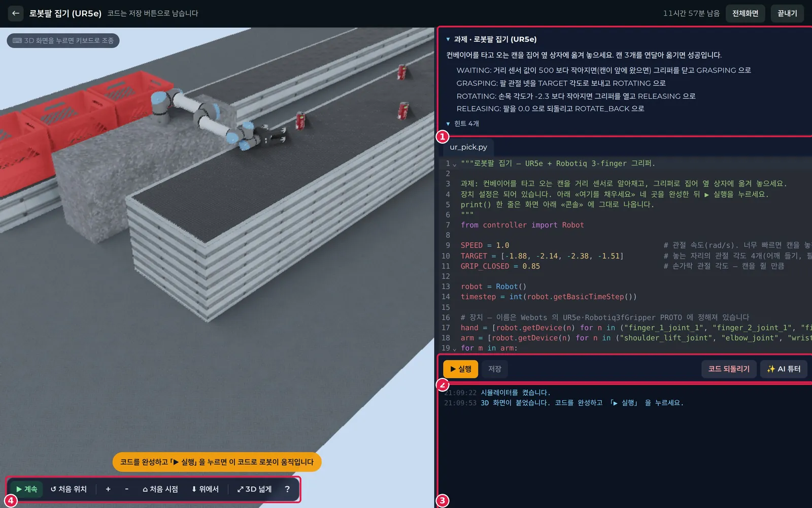This screenshot has height=508, width=812.
Task: Reset robot with ↺ 처음 위치
Action: (x=69, y=489)
